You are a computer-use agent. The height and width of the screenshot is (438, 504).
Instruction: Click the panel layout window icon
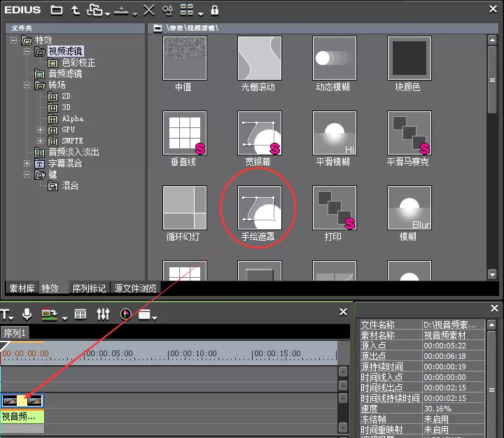144,314
